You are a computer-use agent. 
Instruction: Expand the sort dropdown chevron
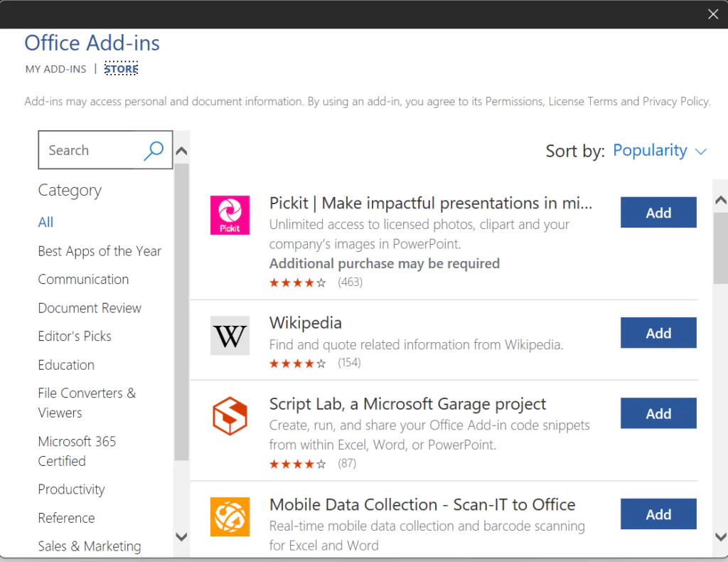700,152
